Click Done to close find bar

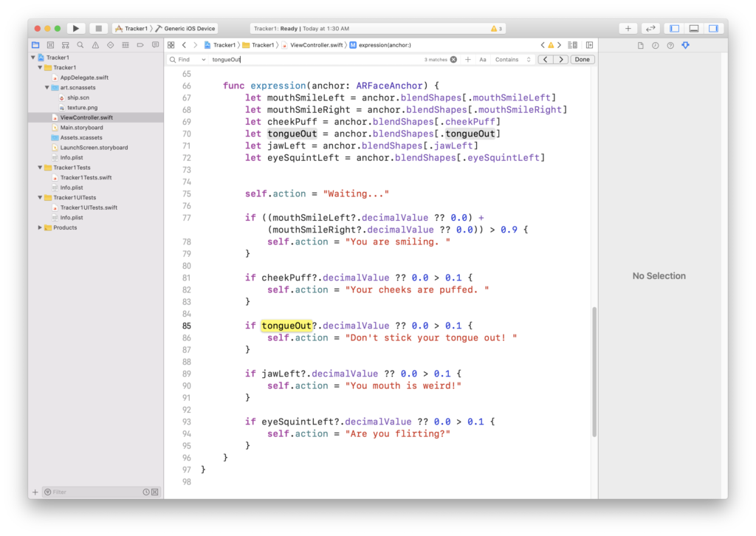click(x=582, y=59)
